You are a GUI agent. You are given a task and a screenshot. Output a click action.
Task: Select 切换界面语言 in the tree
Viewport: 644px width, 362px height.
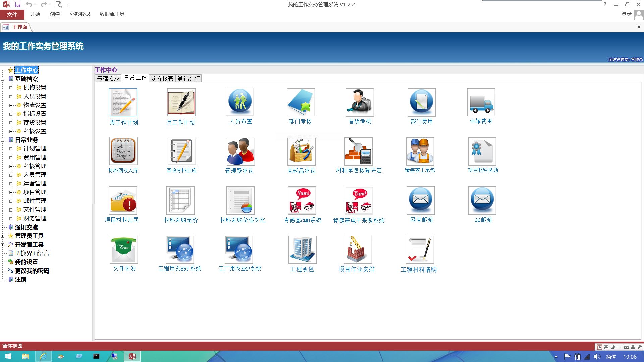(x=32, y=253)
